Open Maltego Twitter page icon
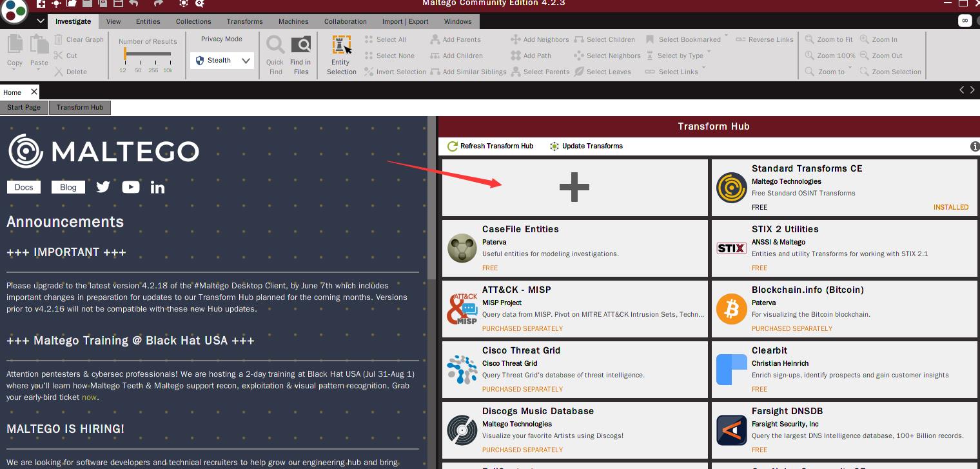The height and width of the screenshot is (469, 980). pyautogui.click(x=103, y=187)
